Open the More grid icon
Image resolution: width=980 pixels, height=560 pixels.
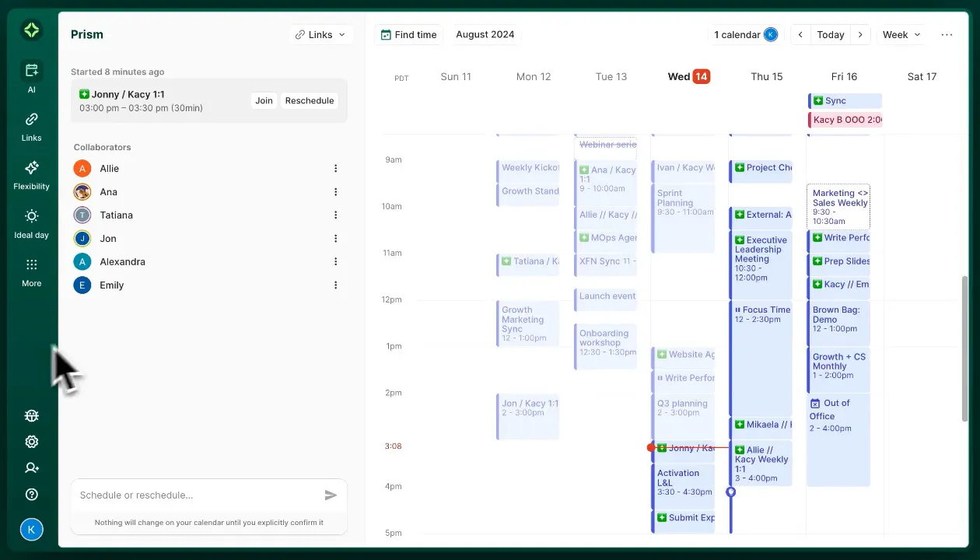pyautogui.click(x=31, y=264)
